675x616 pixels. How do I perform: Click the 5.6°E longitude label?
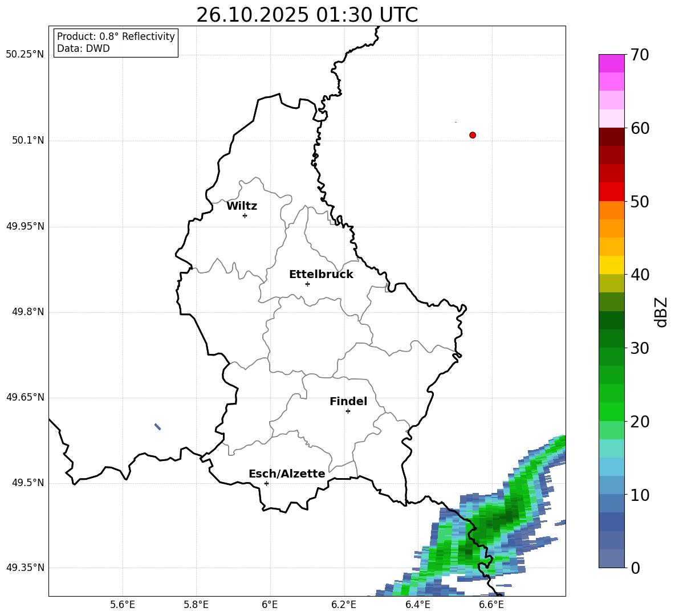pyautogui.click(x=123, y=605)
